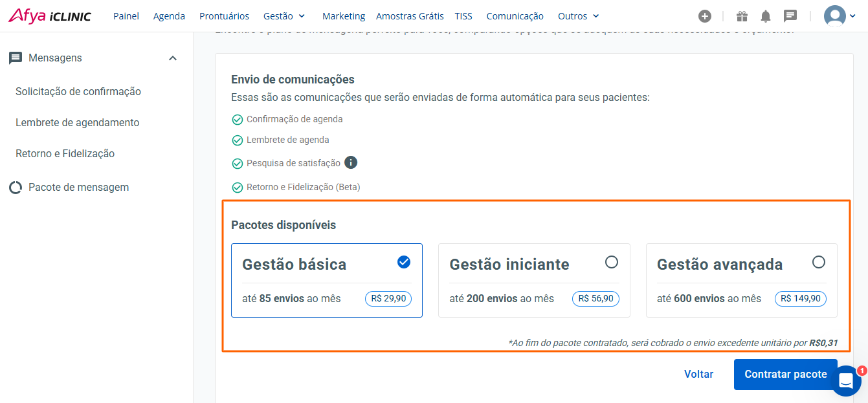Expand the Gestão dropdown menu

point(284,16)
